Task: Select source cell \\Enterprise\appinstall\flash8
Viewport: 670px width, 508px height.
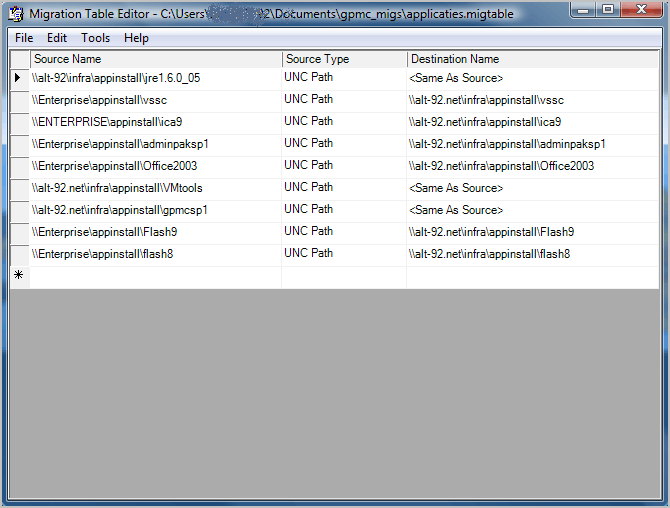Action: 156,255
